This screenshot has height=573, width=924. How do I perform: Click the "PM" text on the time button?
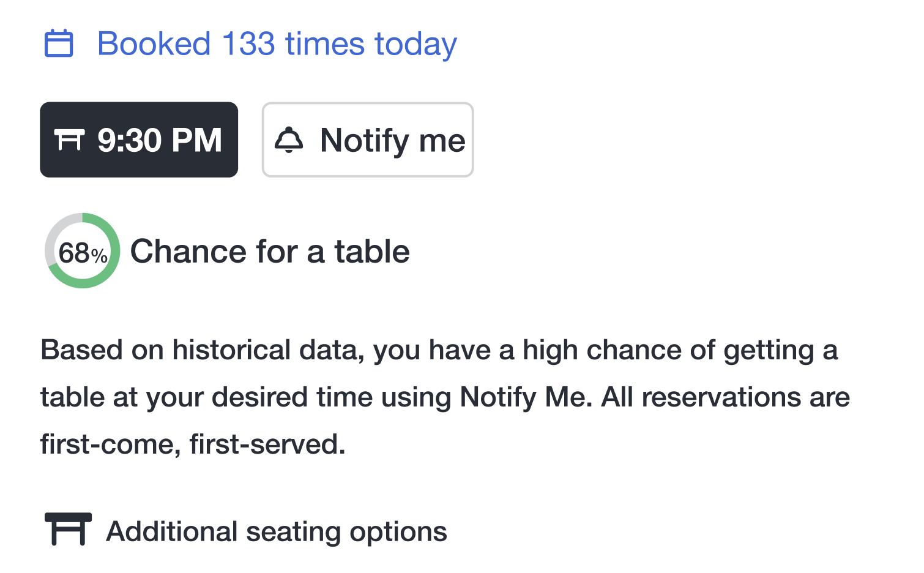pos(196,140)
